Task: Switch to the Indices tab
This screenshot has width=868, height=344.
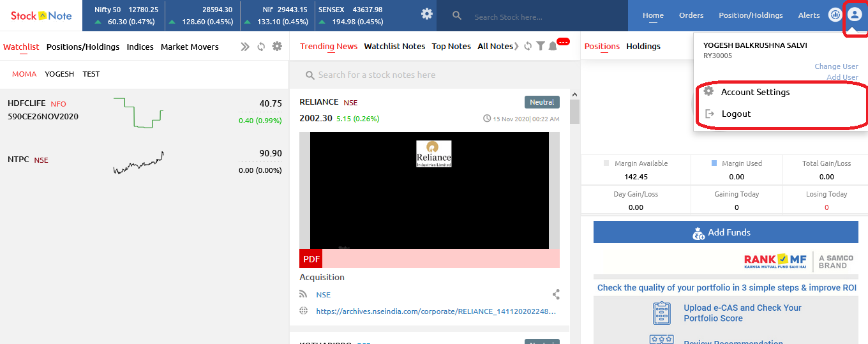Action: tap(140, 47)
